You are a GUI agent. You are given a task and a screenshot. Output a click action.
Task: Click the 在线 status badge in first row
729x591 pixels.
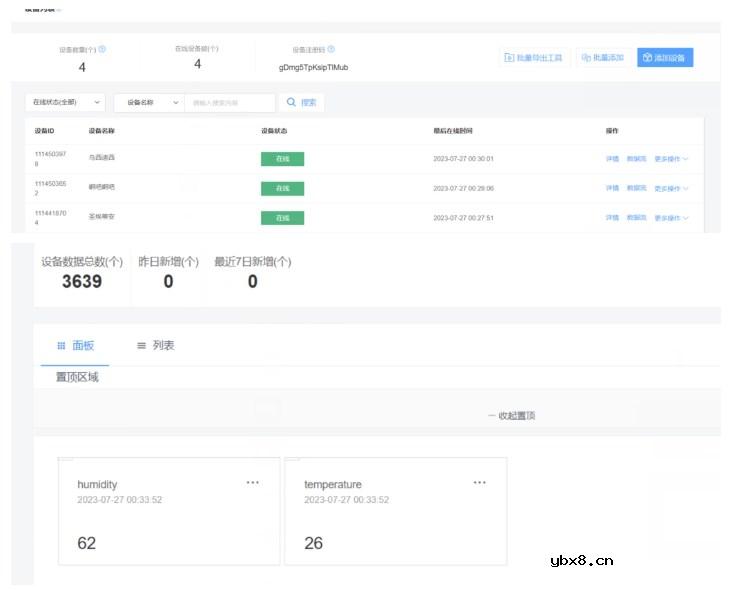click(x=282, y=159)
